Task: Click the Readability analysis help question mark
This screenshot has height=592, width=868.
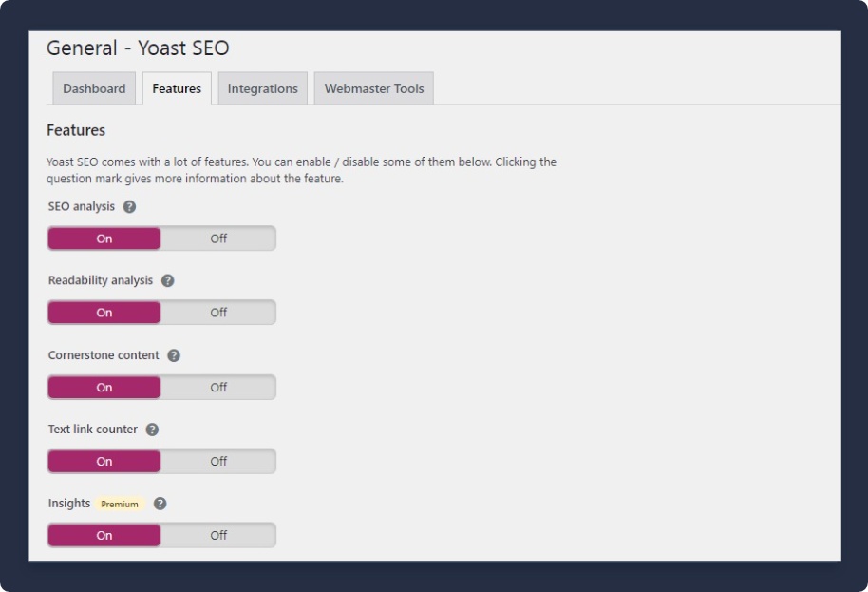Action: coord(167,281)
